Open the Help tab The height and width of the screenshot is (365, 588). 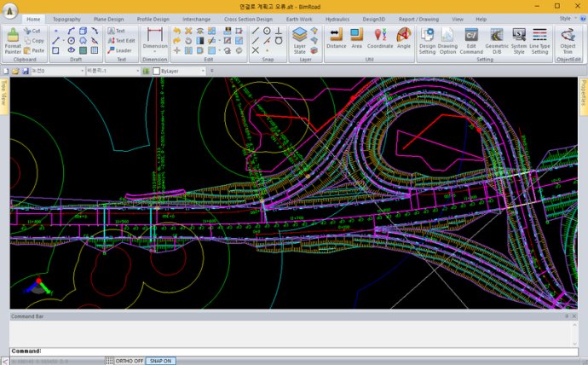click(x=481, y=19)
